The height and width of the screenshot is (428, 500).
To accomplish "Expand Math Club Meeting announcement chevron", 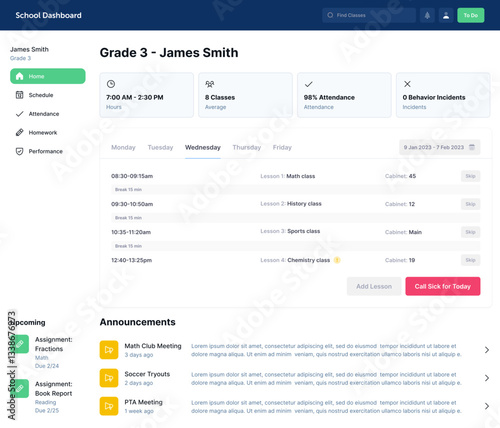I will [487, 350].
